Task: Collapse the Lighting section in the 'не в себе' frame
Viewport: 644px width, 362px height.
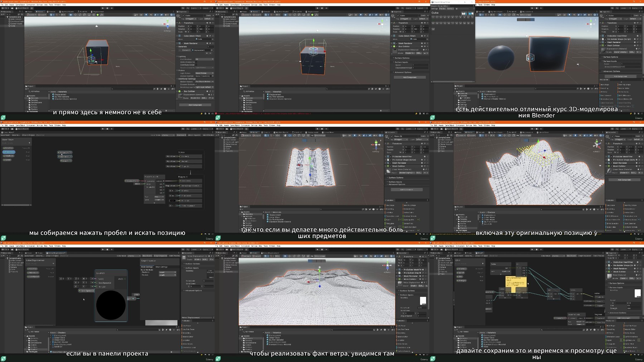Action: coord(177,57)
